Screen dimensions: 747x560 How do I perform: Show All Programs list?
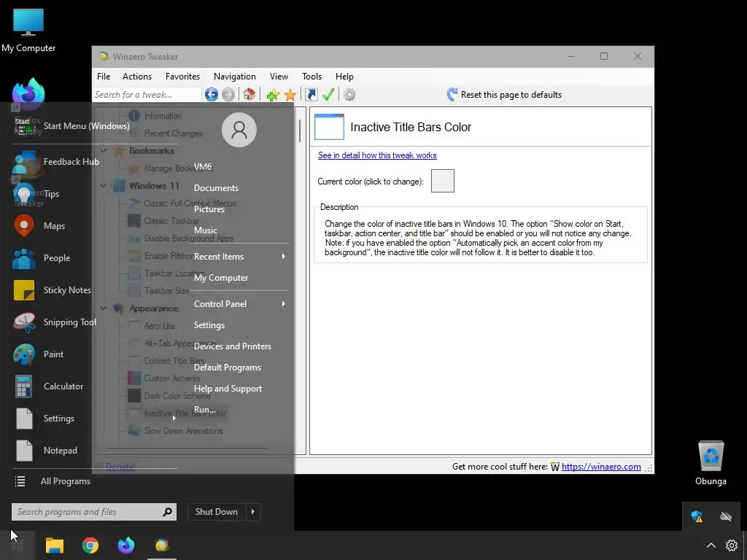point(53,481)
